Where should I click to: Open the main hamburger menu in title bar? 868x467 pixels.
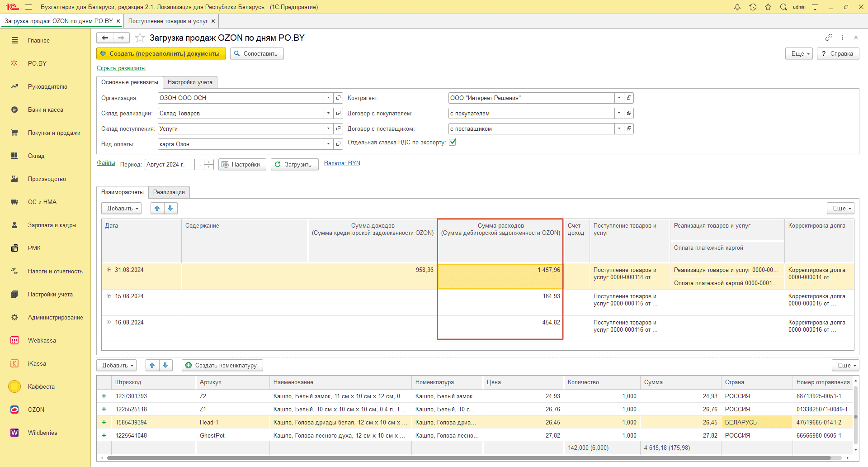pyautogui.click(x=28, y=7)
